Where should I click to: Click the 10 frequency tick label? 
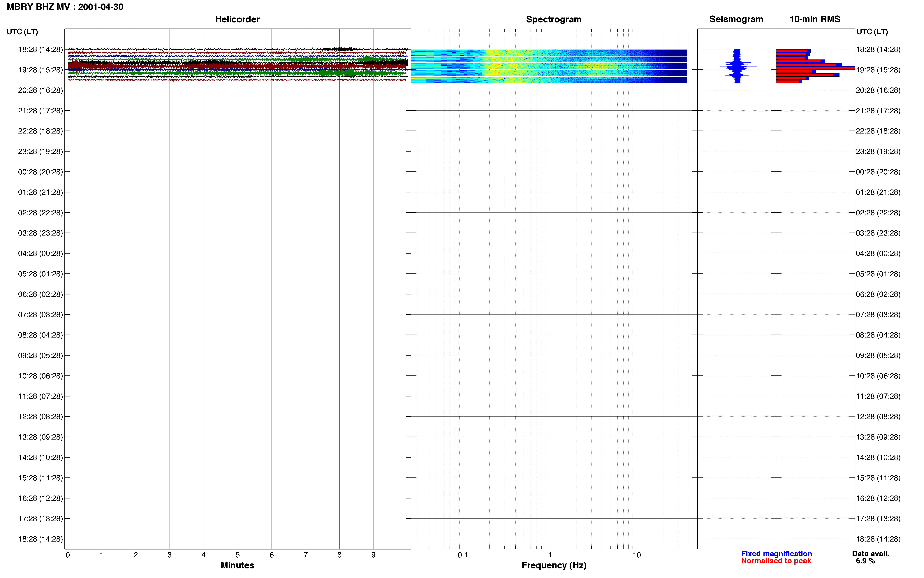point(636,555)
